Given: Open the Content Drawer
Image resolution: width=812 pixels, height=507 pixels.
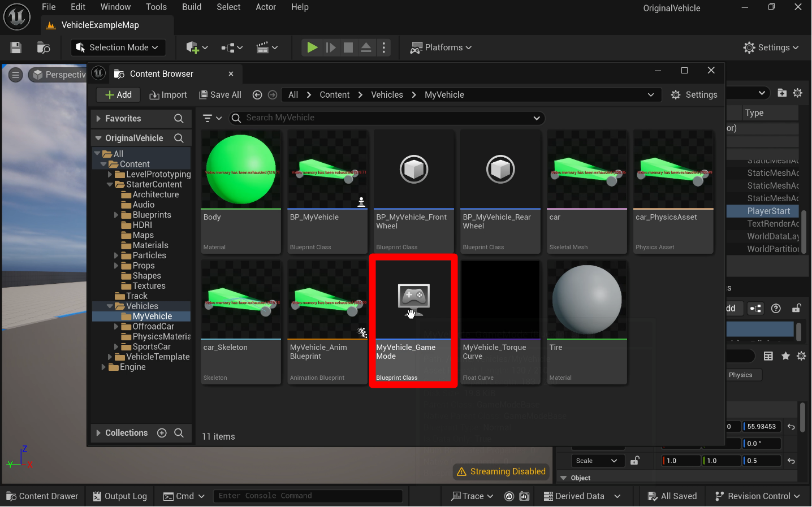Looking at the screenshot, I should click(x=42, y=496).
